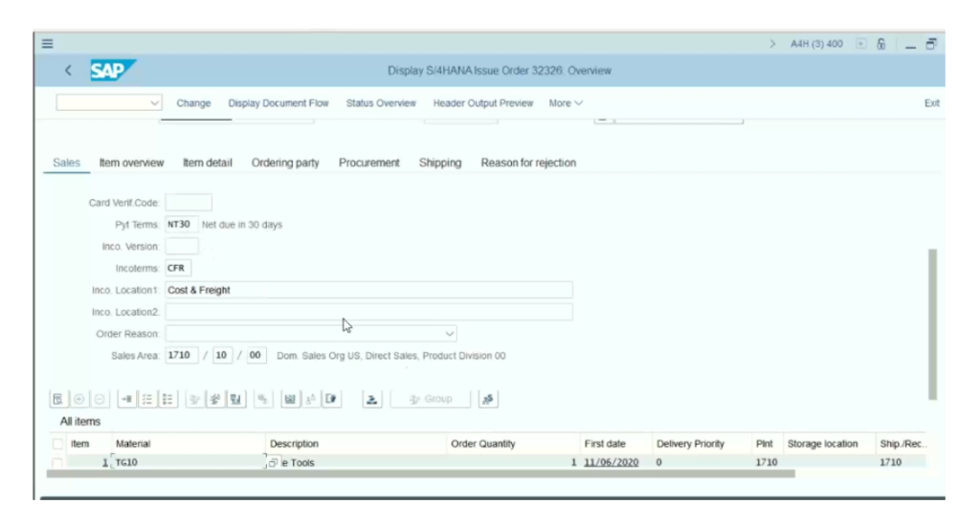The height and width of the screenshot is (526, 980).
Task: Click the horizontal scrollbar under the items table
Action: point(421,473)
